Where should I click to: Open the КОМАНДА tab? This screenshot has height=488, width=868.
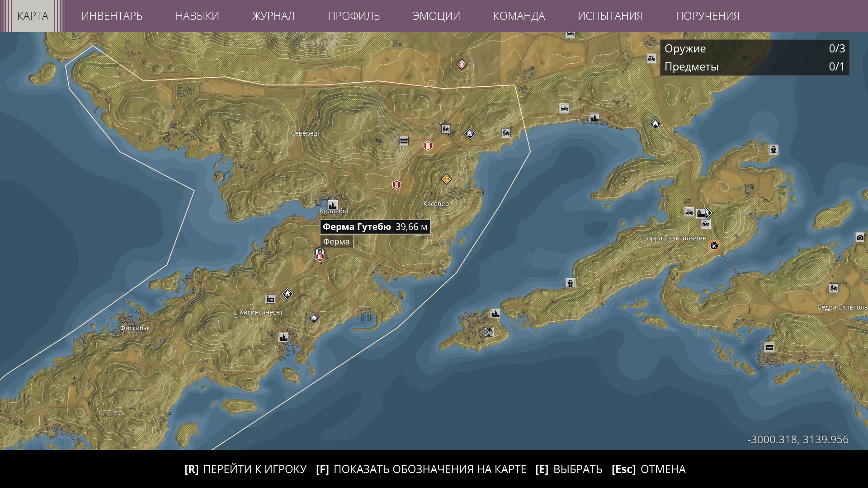[x=519, y=16]
